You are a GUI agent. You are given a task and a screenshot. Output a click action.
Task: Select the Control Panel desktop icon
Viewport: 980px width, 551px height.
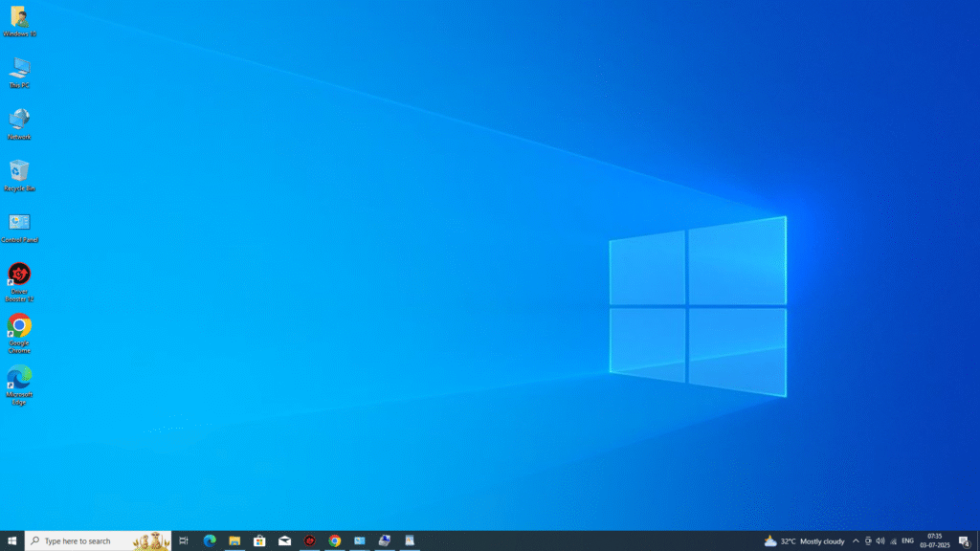click(x=19, y=228)
